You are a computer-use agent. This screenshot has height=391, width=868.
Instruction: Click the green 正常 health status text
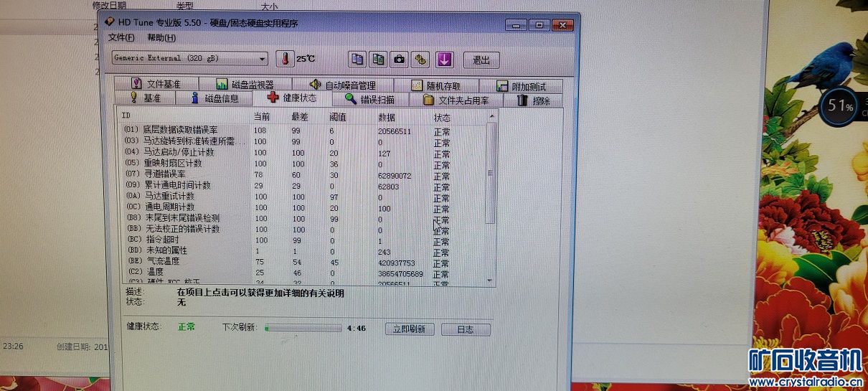coord(187,326)
